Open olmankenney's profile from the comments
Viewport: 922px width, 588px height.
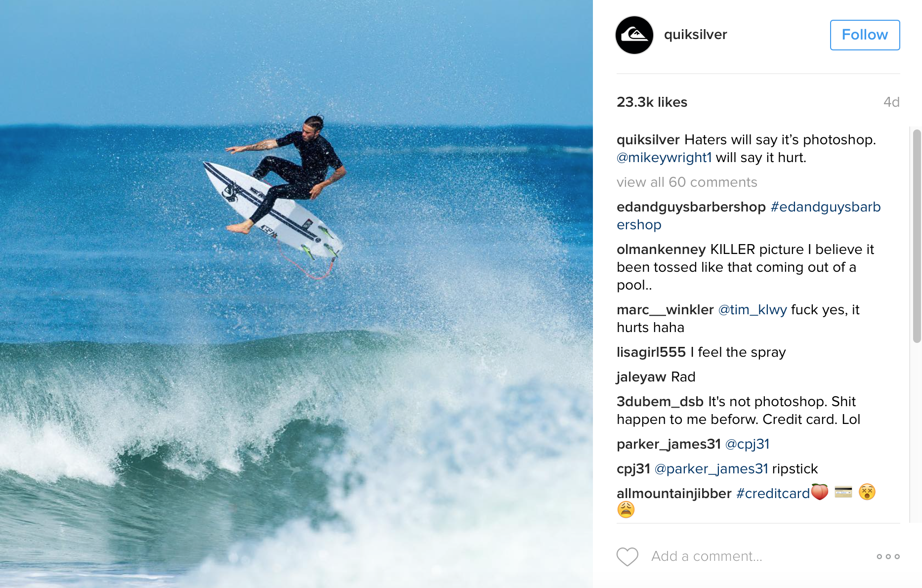[x=661, y=250]
